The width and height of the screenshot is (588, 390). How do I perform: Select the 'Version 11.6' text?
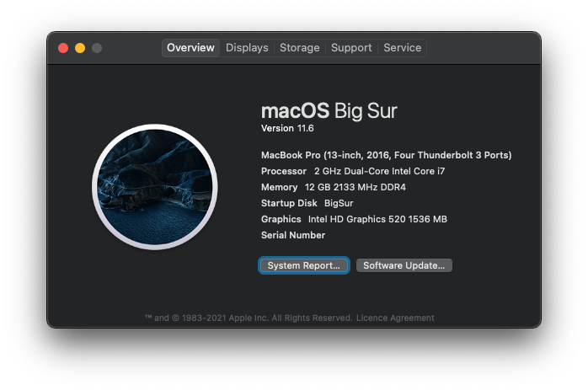pyautogui.click(x=287, y=128)
